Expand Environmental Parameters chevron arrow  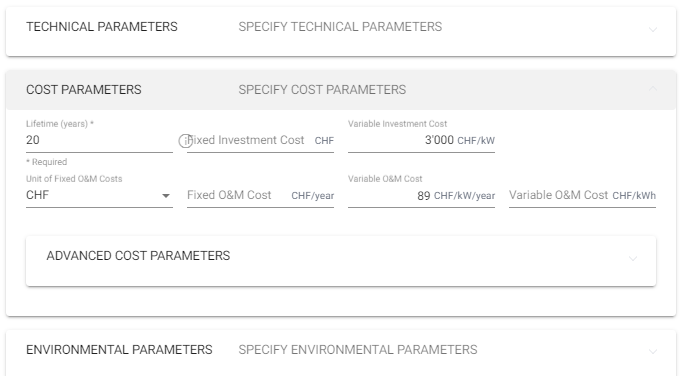(653, 352)
